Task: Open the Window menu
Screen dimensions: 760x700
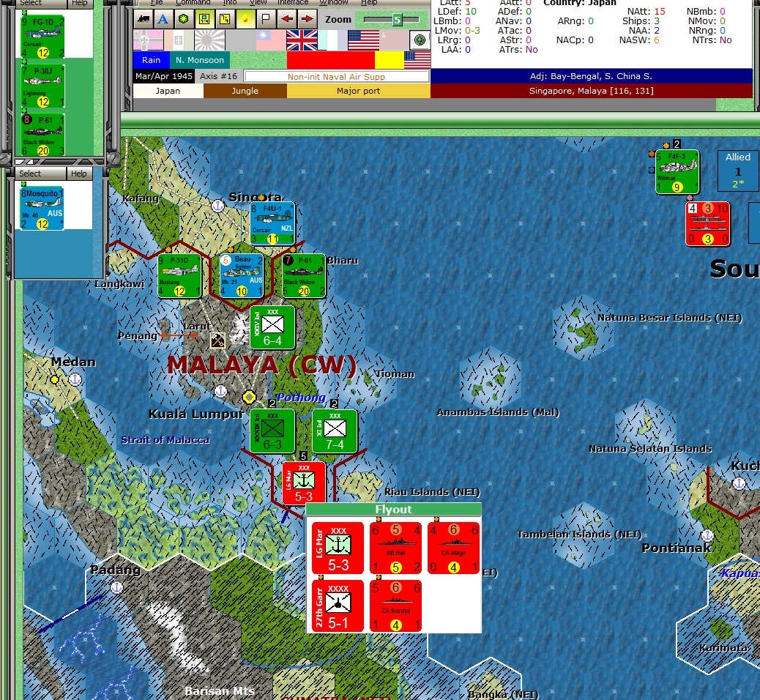Action: tap(333, 2)
